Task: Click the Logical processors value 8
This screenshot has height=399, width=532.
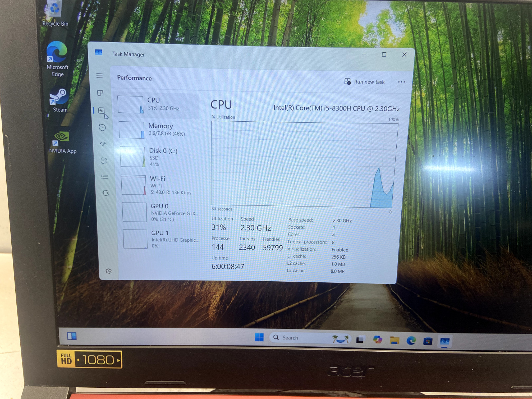Action: (x=333, y=242)
